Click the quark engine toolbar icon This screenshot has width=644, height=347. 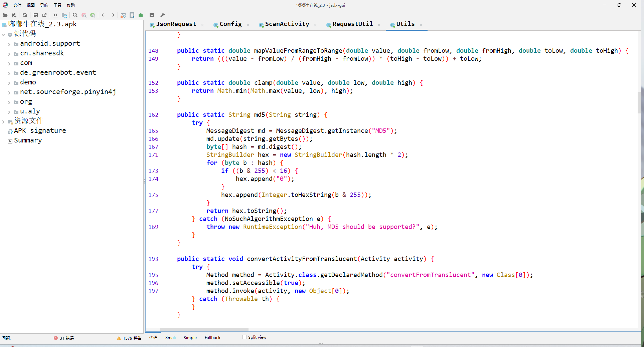click(132, 15)
